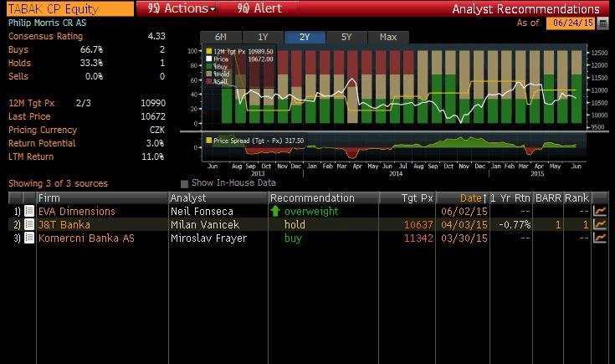This screenshot has height=364, width=615.
Task: Click the Consensus Rating value 4.33
Action: pyautogui.click(x=156, y=36)
